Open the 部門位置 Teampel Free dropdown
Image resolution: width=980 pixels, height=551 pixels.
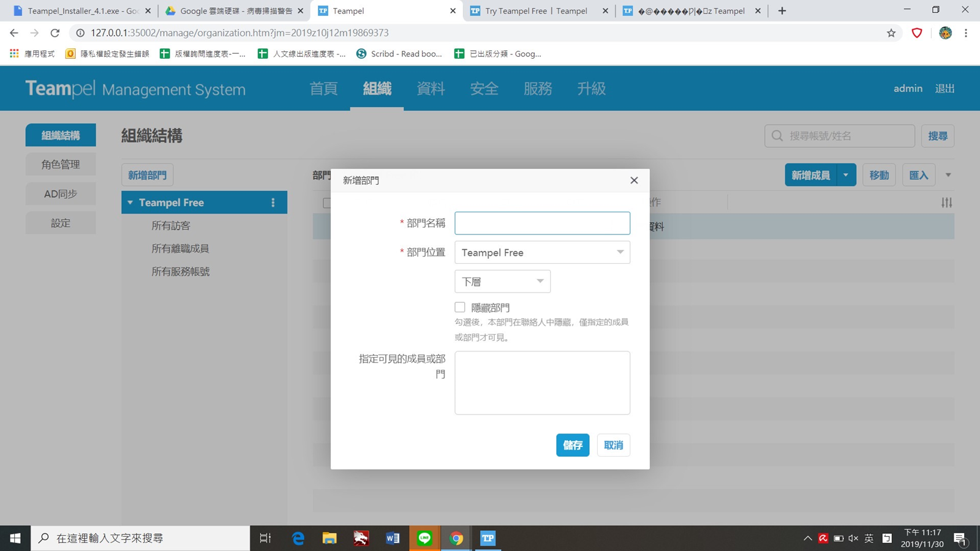tap(542, 252)
